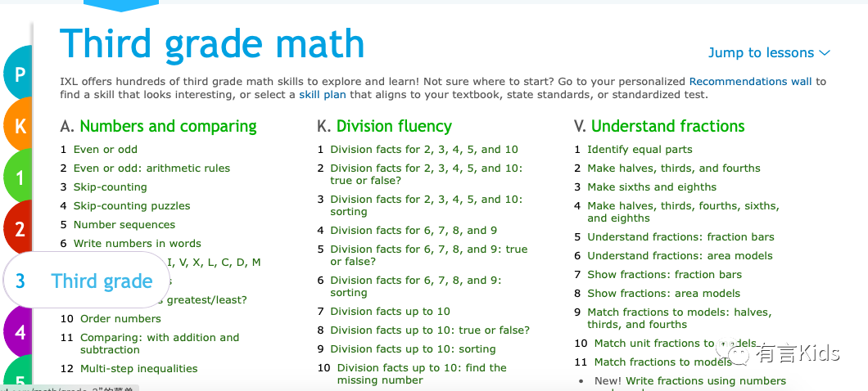Select the first grade circle tab
The height and width of the screenshot is (391, 868).
[18, 178]
